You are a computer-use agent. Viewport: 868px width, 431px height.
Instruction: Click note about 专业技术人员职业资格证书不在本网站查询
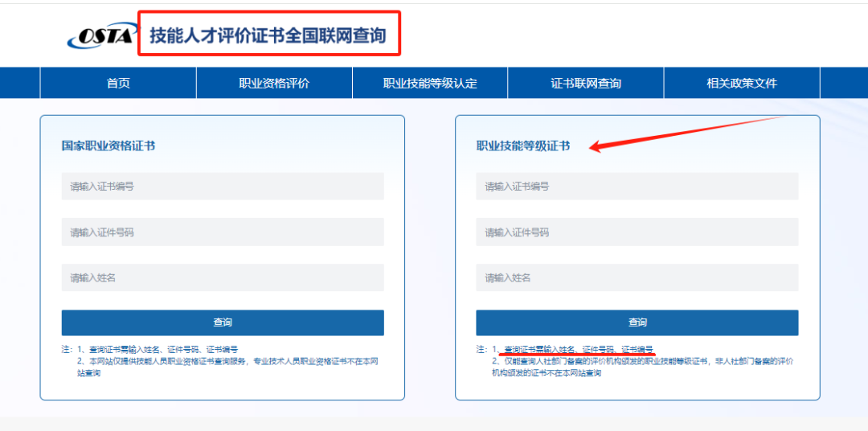tap(227, 367)
